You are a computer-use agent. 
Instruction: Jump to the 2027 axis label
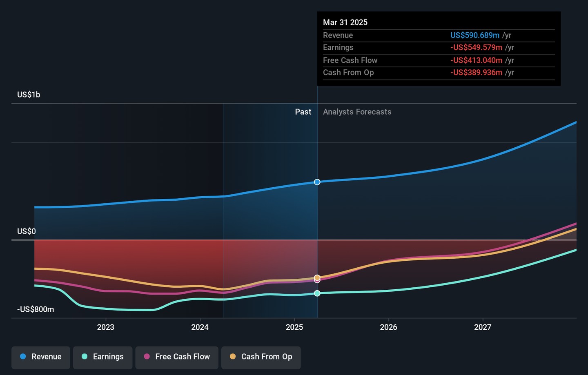pyautogui.click(x=483, y=327)
